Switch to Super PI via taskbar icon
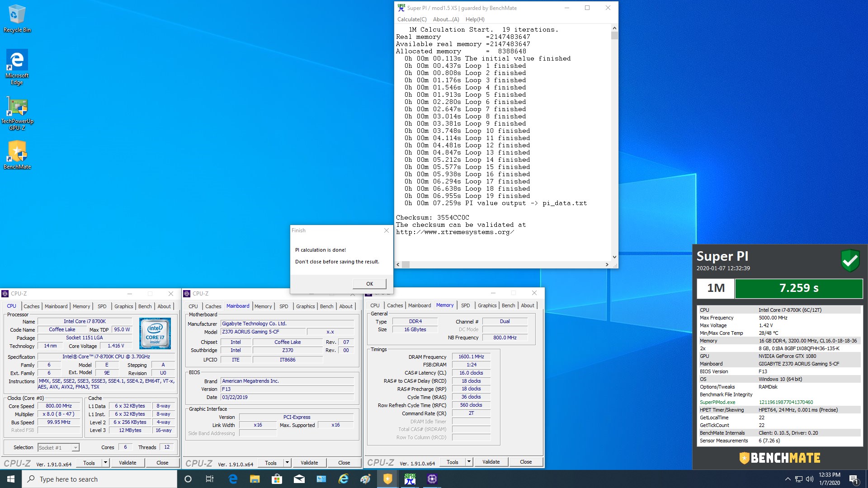This screenshot has height=488, width=868. click(x=410, y=479)
